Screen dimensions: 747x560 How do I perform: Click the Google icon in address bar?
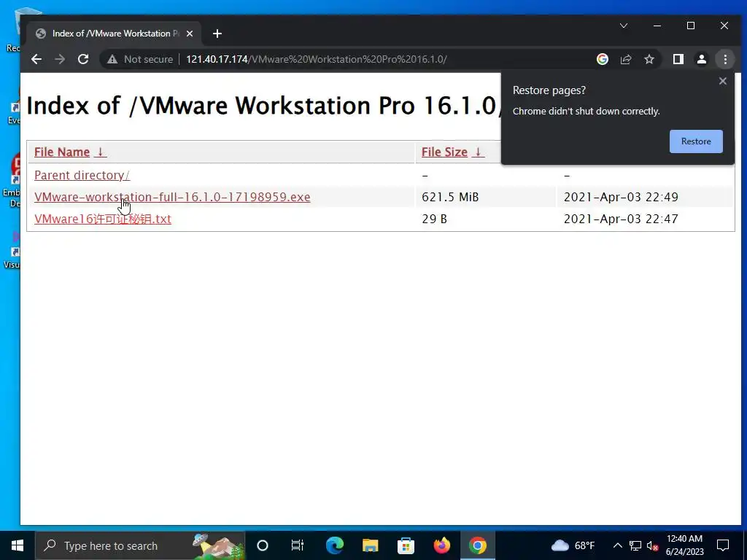pyautogui.click(x=602, y=59)
